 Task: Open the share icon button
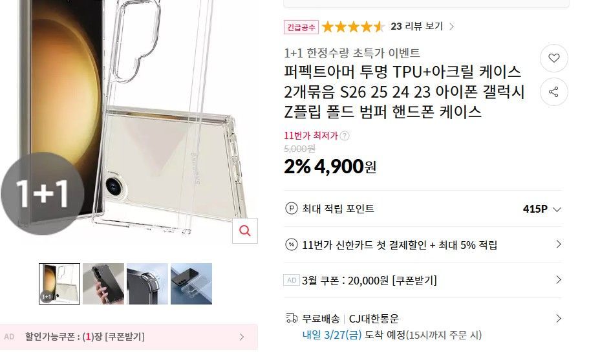(x=553, y=92)
